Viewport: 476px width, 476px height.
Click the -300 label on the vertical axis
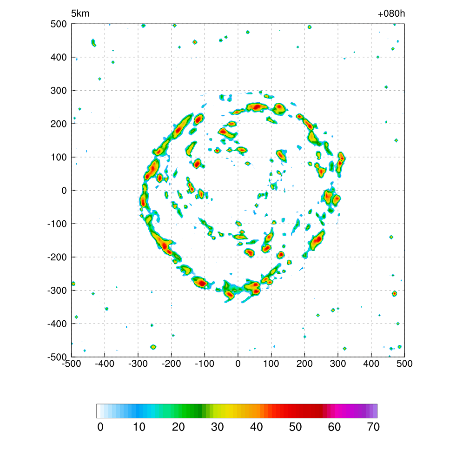57,291
